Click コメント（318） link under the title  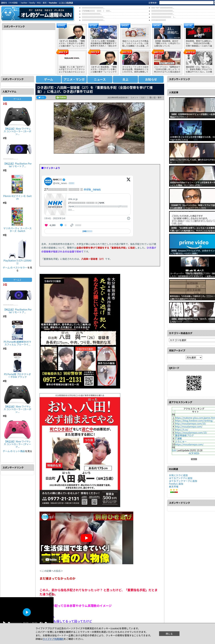pyautogui.click(x=138, y=97)
